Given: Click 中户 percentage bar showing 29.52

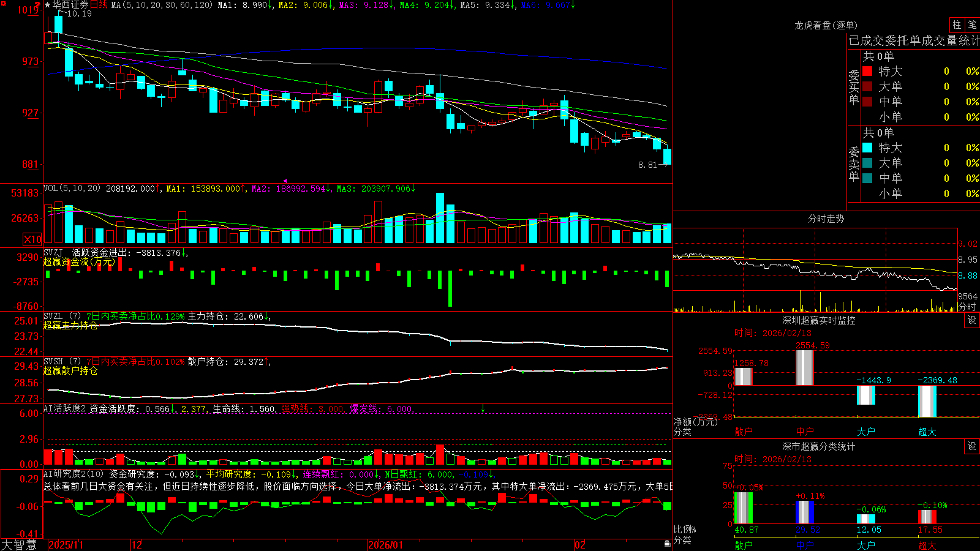Looking at the screenshot, I should click(x=805, y=512).
